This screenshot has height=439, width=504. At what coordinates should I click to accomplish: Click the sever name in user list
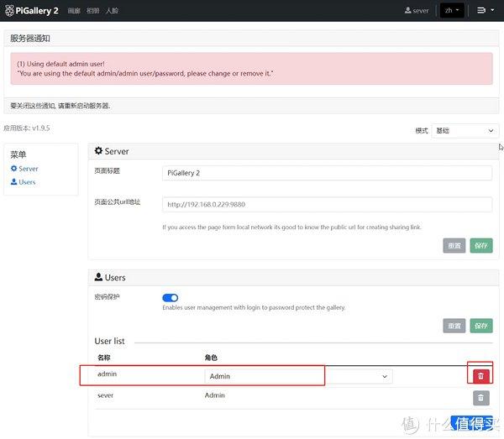tap(106, 395)
